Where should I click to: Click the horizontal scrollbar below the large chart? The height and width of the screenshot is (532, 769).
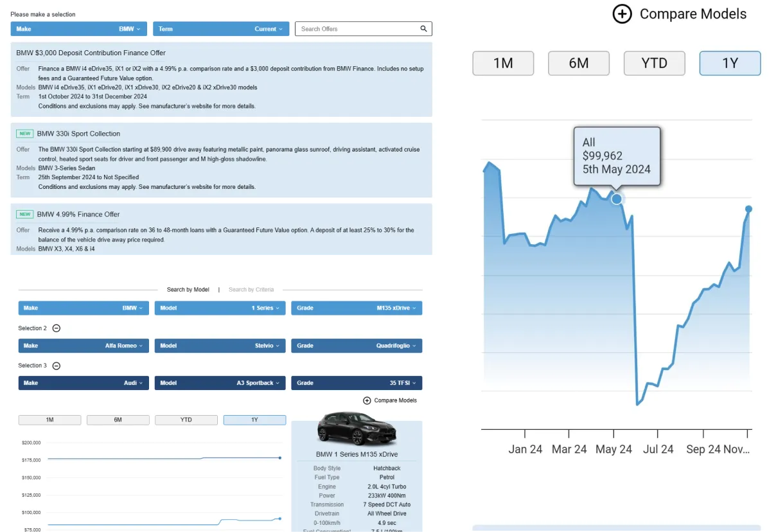617,528
